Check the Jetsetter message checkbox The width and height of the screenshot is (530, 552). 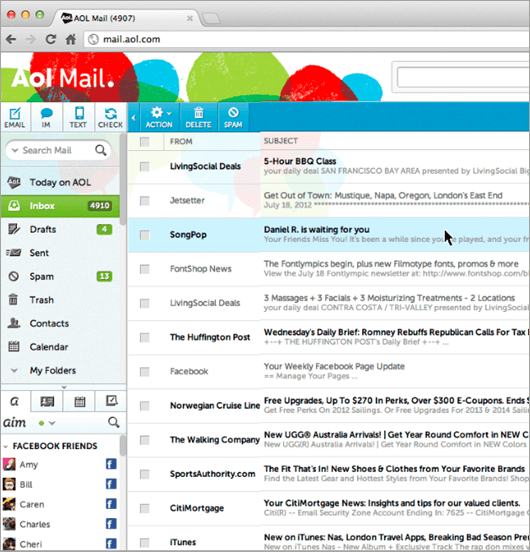(145, 201)
